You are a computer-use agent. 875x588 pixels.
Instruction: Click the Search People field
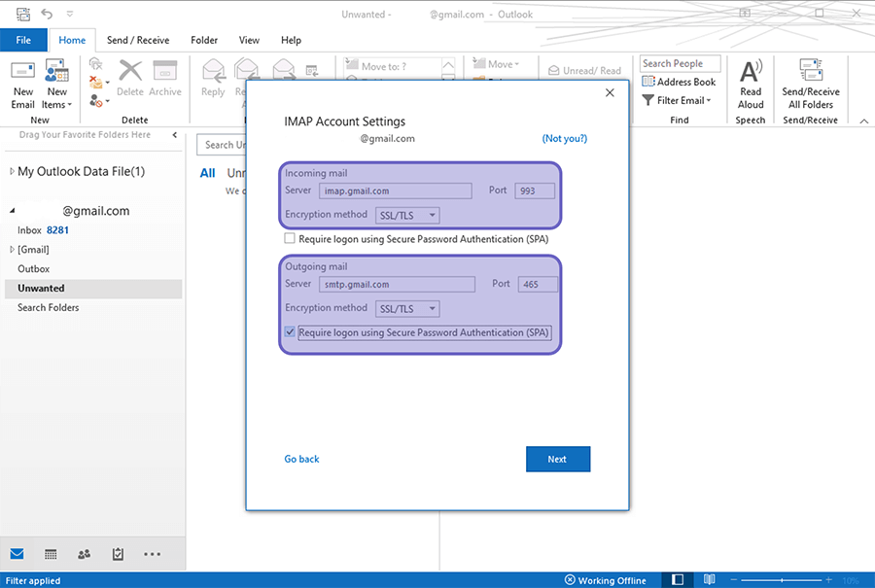tap(681, 63)
